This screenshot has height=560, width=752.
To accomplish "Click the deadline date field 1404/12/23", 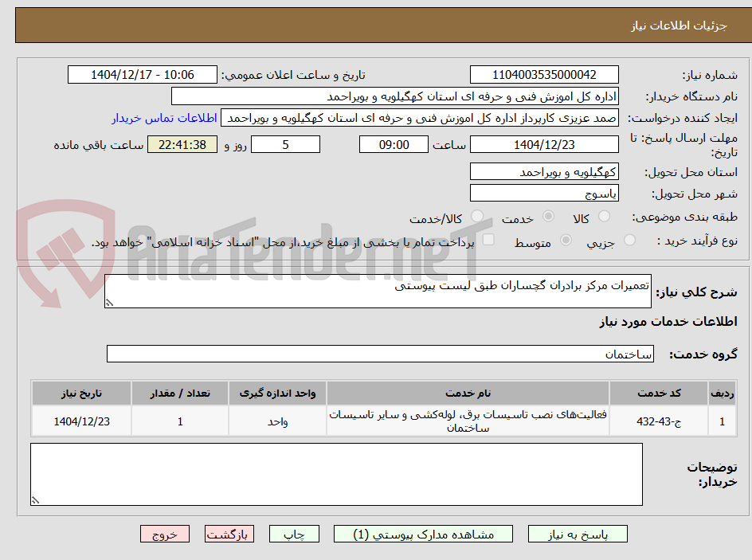I will (x=544, y=144).
